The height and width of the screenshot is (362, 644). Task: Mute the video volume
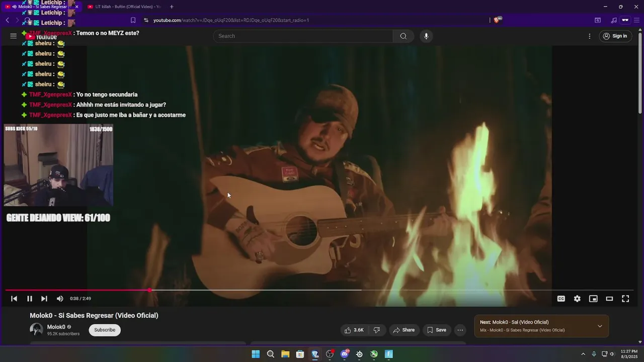[60, 299]
